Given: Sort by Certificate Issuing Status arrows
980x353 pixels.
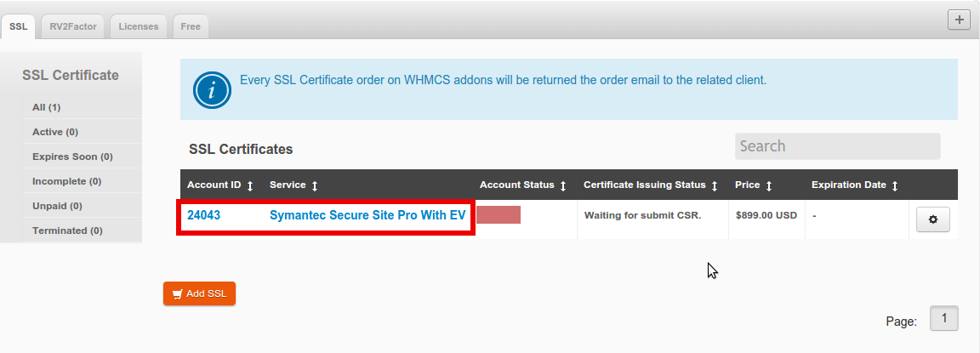Looking at the screenshot, I should (715, 185).
